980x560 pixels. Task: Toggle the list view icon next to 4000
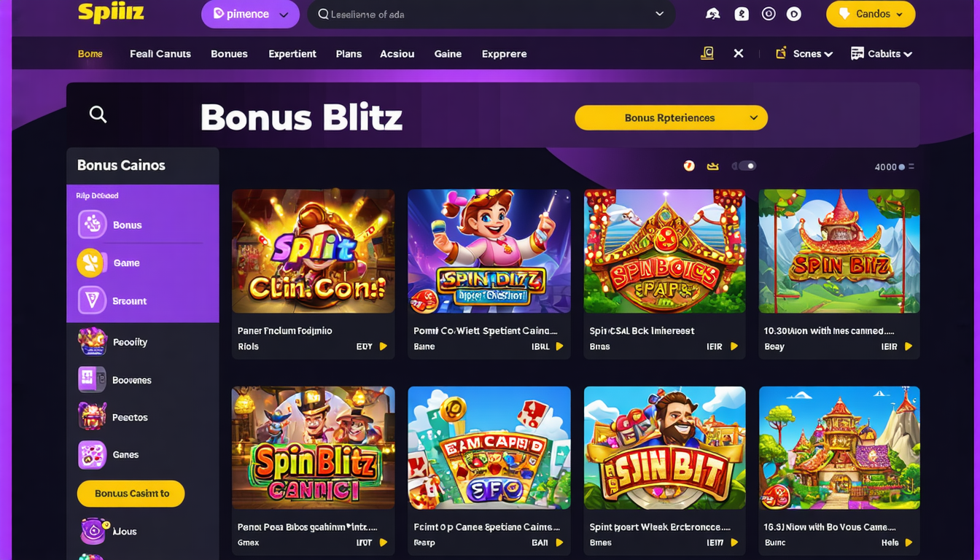(x=911, y=167)
